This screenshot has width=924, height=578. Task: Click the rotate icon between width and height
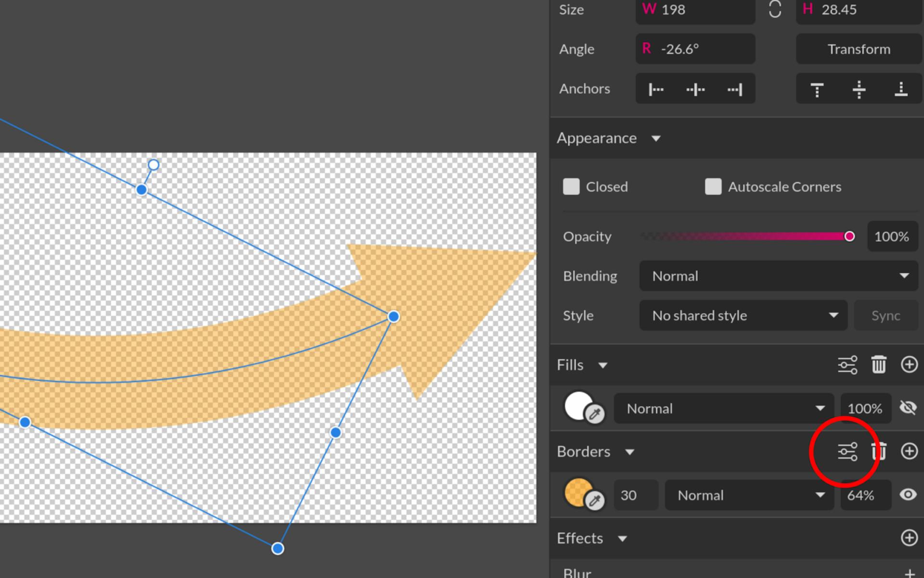click(x=776, y=10)
